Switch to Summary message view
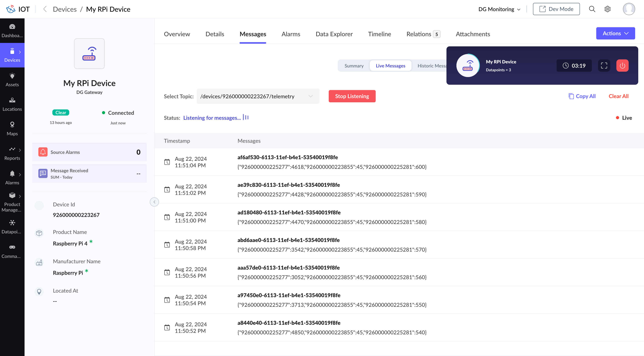Viewport: 644px width, 356px height. (x=354, y=66)
